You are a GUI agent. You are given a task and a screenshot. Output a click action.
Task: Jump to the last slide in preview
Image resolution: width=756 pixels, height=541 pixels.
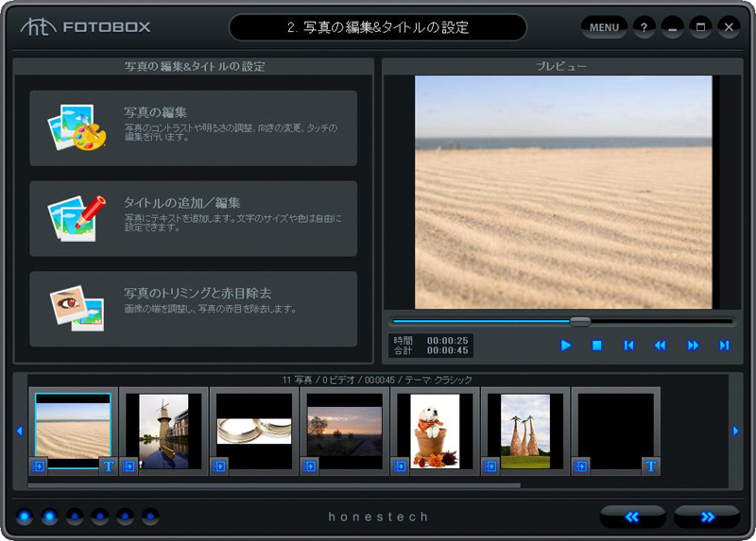coord(724,346)
